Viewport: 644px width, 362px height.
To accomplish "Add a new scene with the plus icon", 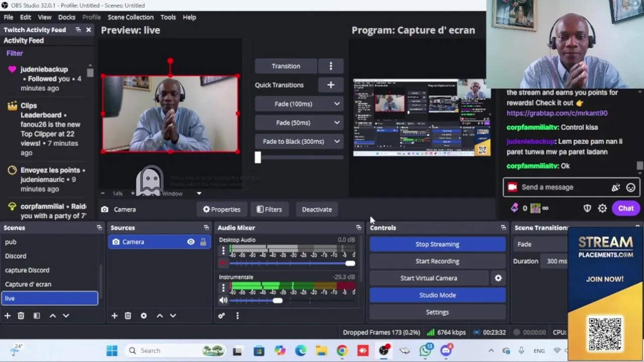I will click(x=8, y=316).
